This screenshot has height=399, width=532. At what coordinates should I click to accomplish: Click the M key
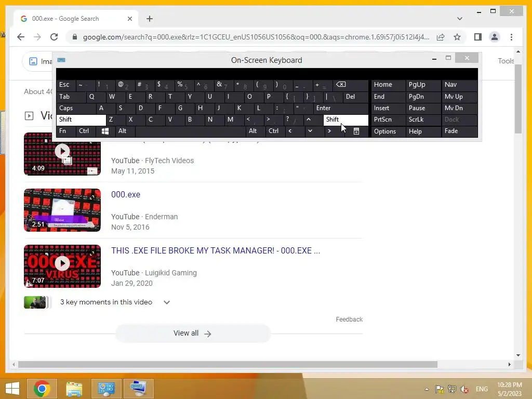click(234, 119)
